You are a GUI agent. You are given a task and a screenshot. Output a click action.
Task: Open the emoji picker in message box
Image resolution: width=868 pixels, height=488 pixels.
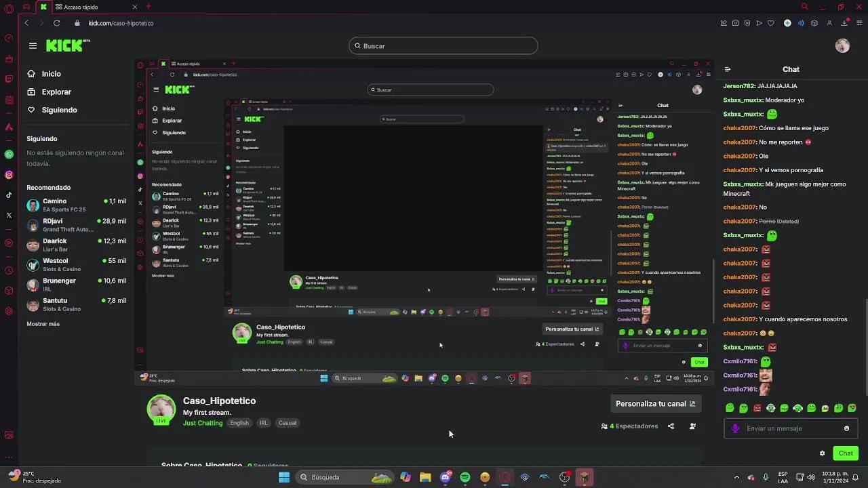pyautogui.click(x=846, y=428)
